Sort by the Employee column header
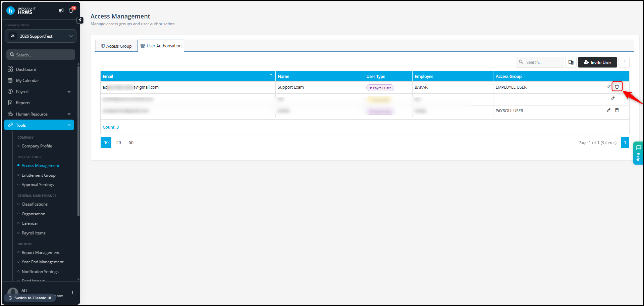 click(452, 76)
